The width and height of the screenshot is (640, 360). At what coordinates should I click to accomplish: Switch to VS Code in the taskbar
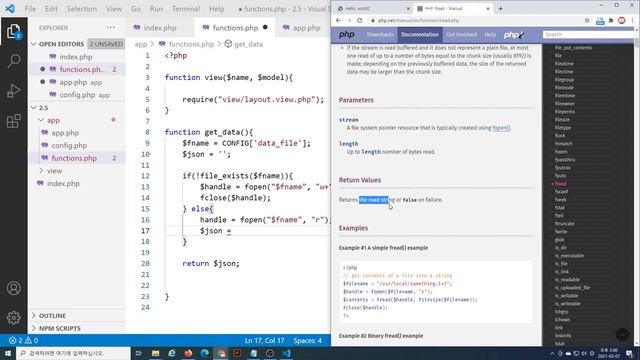coord(286,353)
